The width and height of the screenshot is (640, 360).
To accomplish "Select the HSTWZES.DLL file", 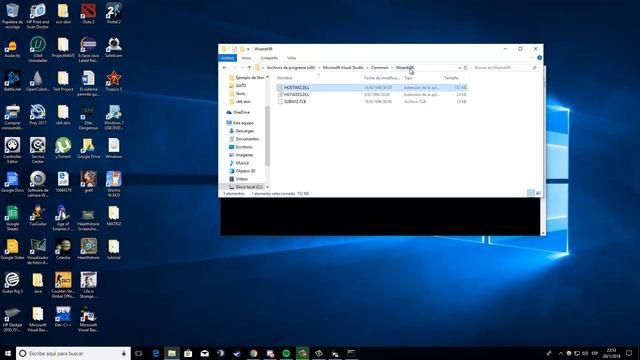I will point(371,95).
